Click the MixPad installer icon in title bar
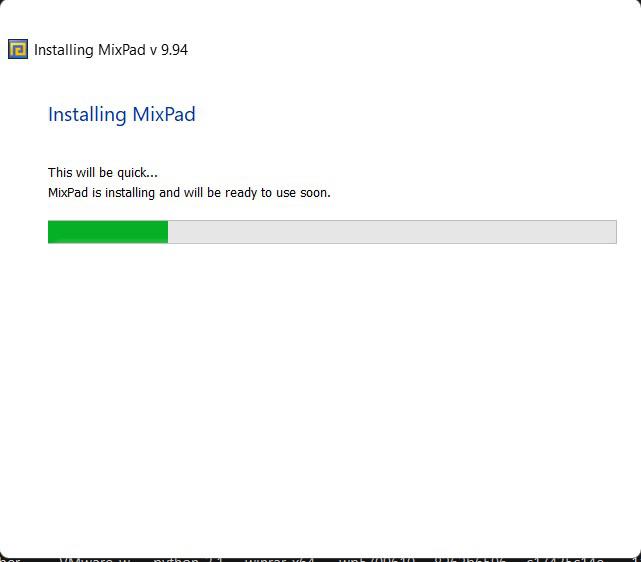This screenshot has width=641, height=562. 18,49
